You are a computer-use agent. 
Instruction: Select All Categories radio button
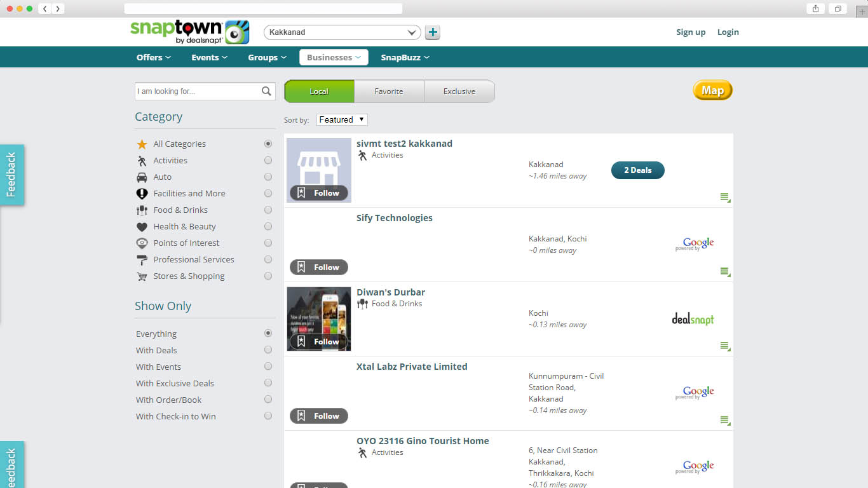268,144
